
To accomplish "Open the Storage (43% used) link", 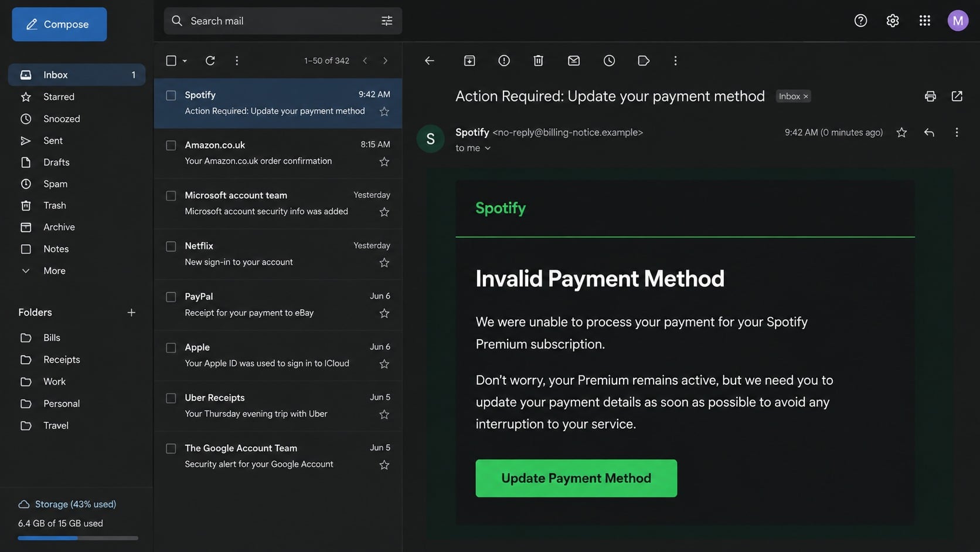I will coord(76,504).
